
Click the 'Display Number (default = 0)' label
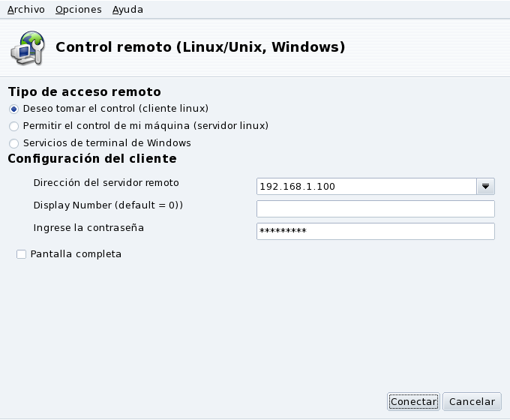coord(108,205)
